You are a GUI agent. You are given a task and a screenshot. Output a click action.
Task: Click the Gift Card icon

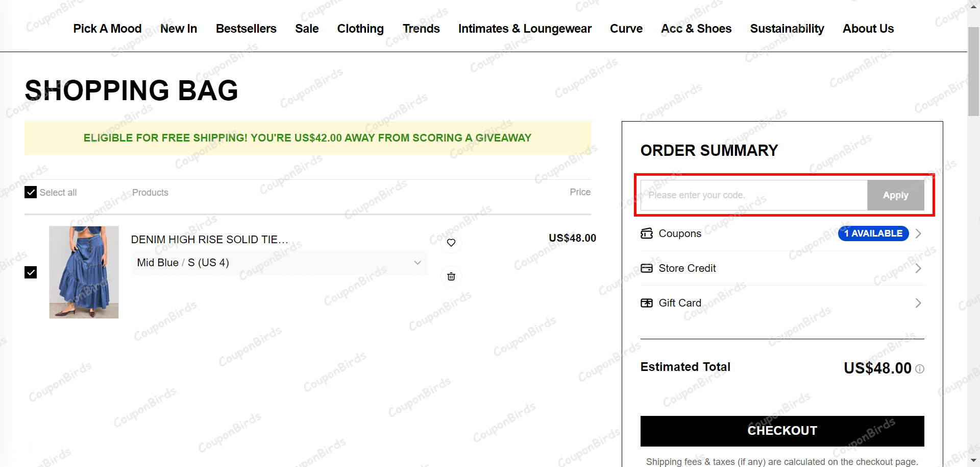(x=647, y=303)
